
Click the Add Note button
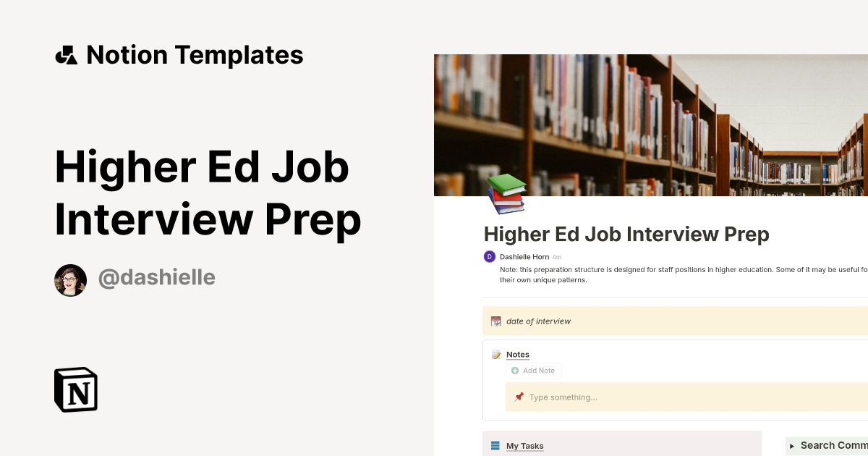534,370
